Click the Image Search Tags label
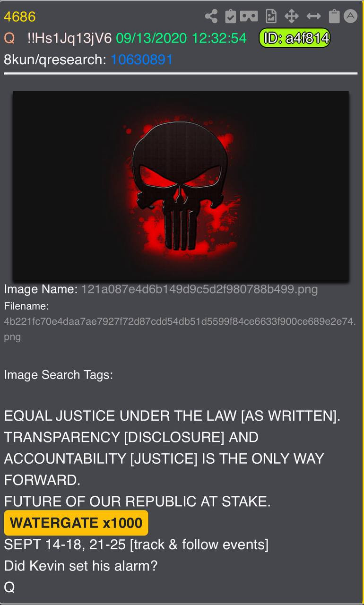 click(x=58, y=375)
